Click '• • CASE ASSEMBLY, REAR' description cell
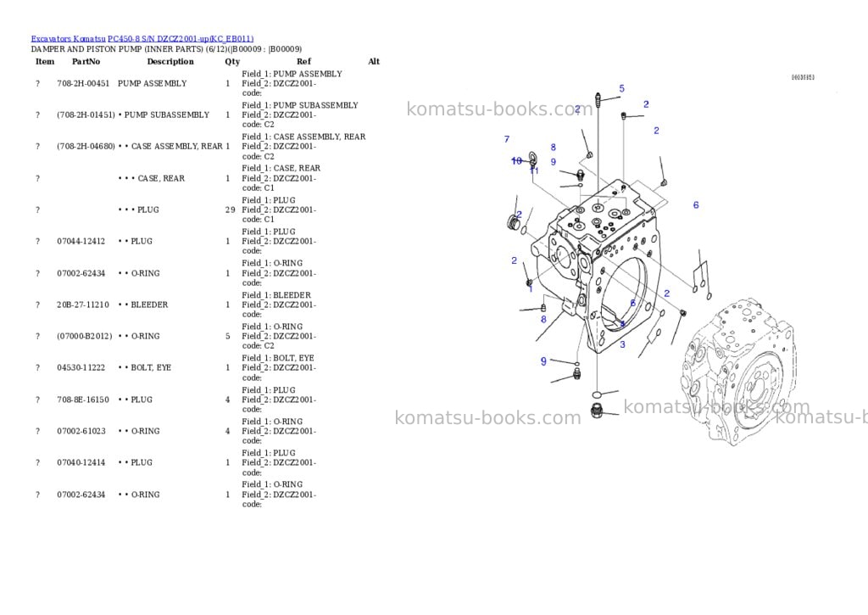The height and width of the screenshot is (615, 868). (x=170, y=147)
